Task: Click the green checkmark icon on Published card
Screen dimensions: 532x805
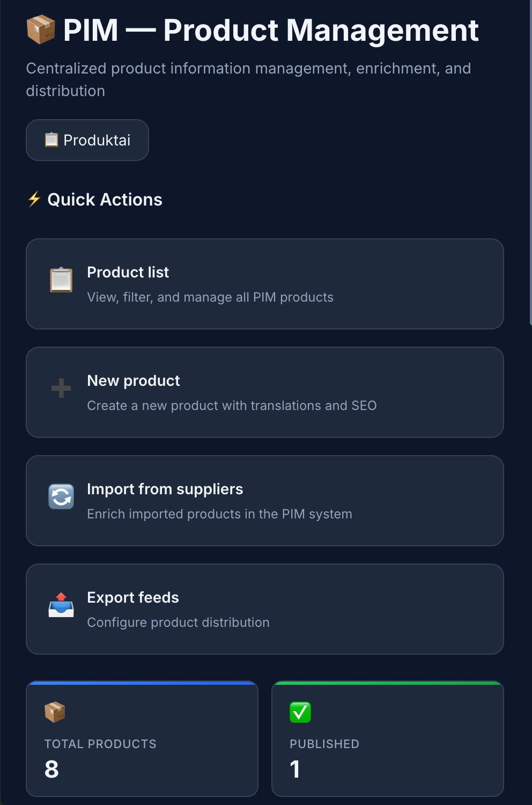Action: click(300, 713)
